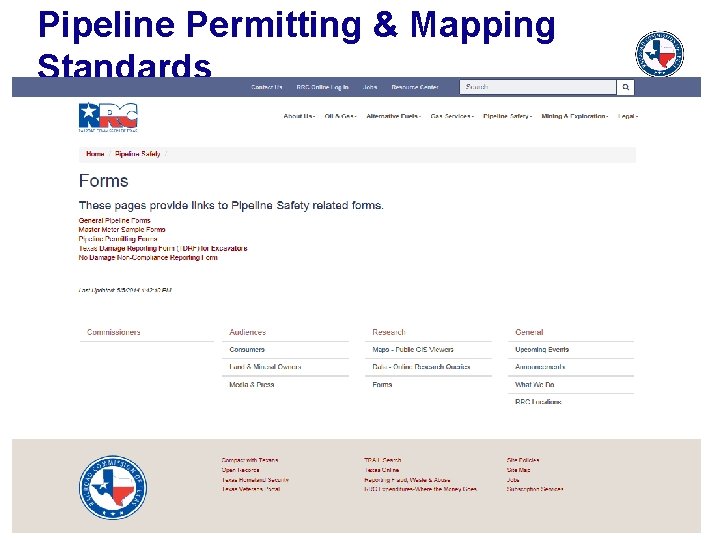Screen dimensions: 720x540
Task: Click the search magnifier button
Action: (625, 87)
